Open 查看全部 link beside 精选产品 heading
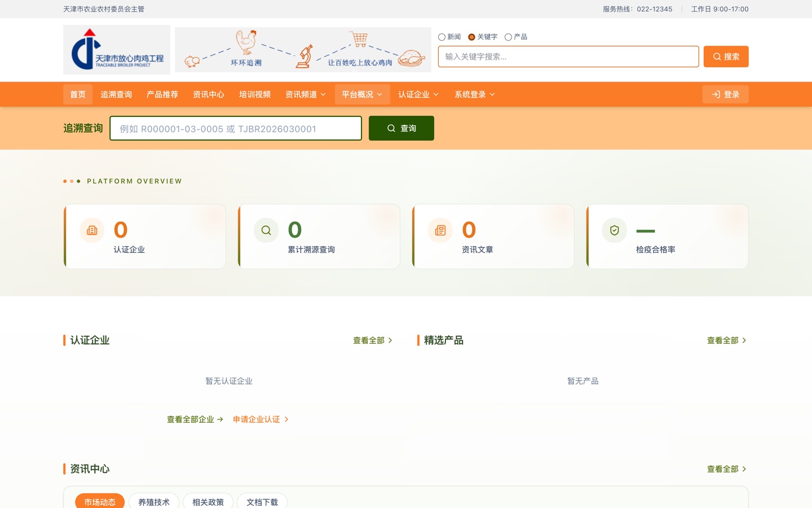The image size is (812, 508). click(727, 340)
